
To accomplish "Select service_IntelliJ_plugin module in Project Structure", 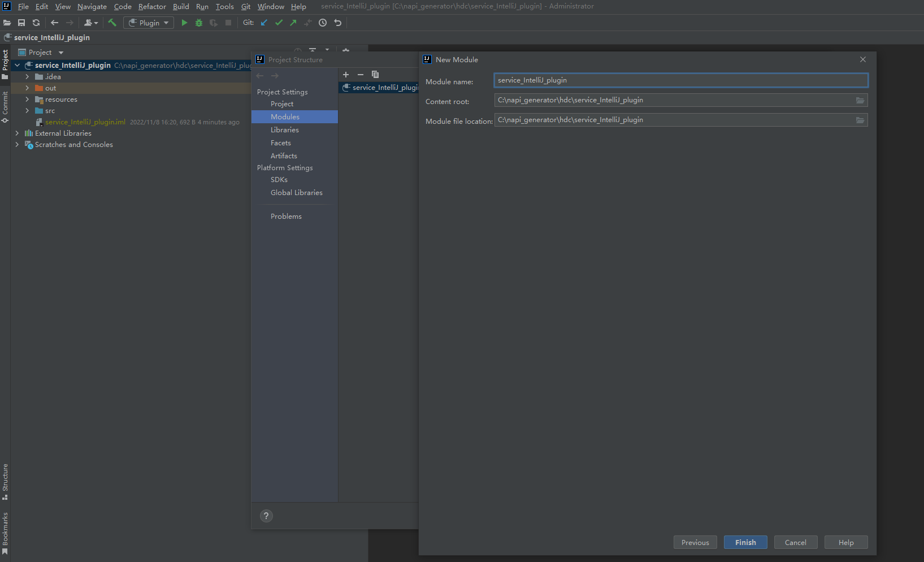I will tap(379, 87).
